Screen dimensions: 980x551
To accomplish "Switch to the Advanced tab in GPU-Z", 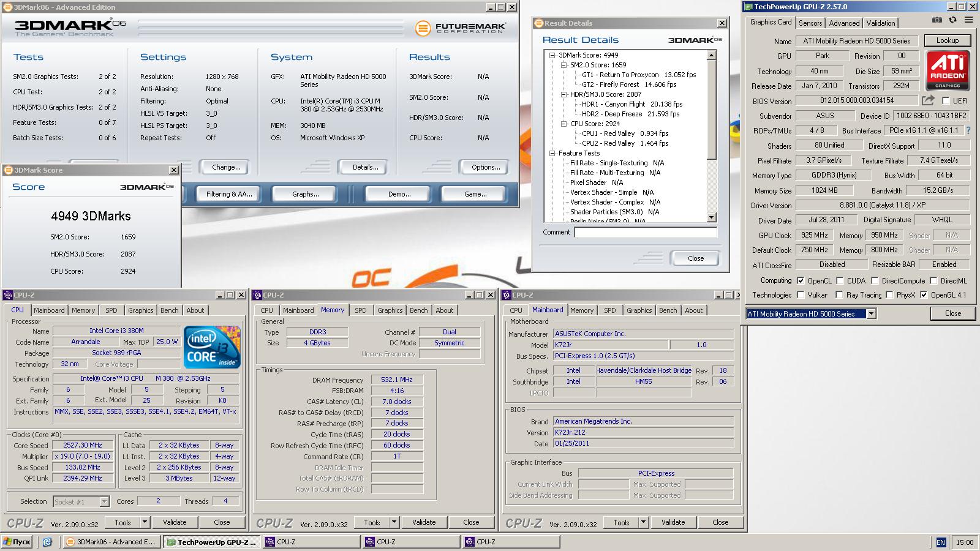I will pos(844,23).
